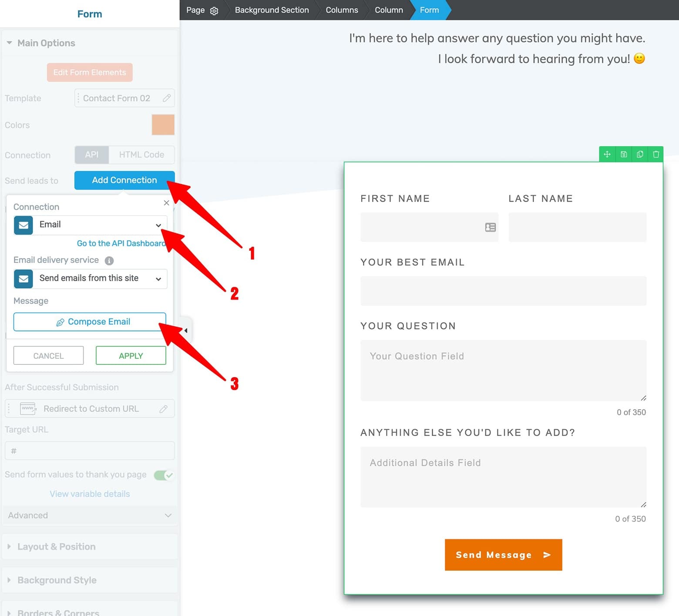
Task: Select the Columns breadcrumb tab
Action: [342, 10]
